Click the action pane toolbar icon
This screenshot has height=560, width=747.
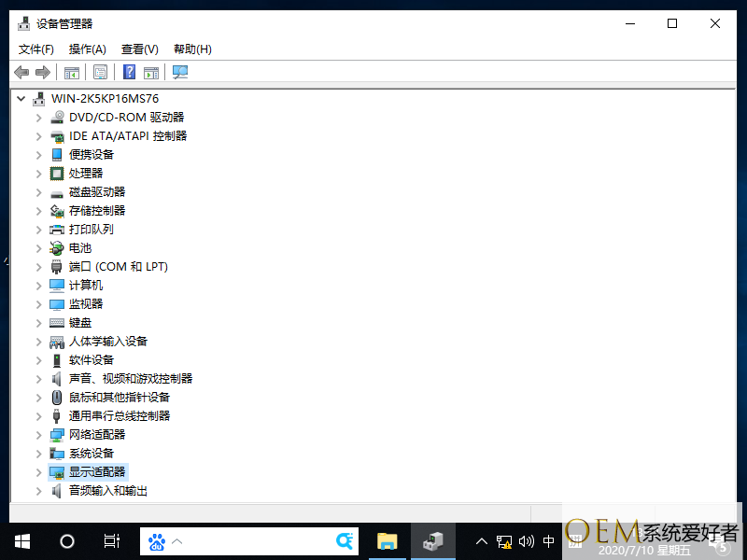151,72
